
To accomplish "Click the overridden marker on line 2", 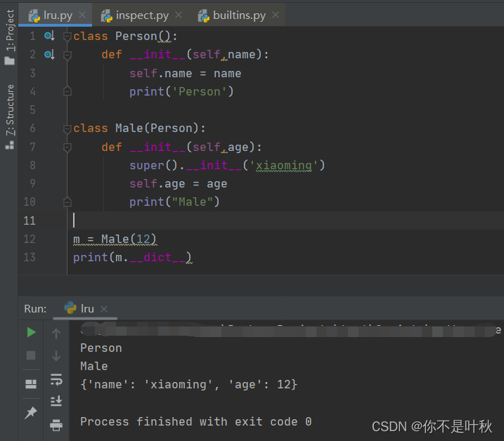I will 49,54.
